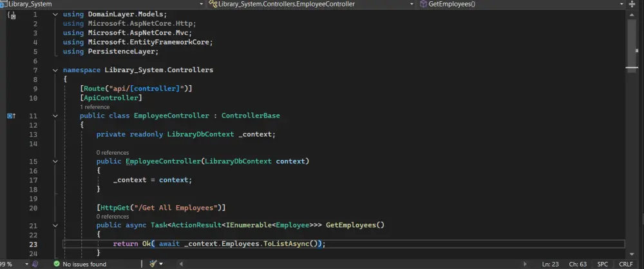Open the zoom percentage dropdown
The image size is (644, 269).
point(26,264)
